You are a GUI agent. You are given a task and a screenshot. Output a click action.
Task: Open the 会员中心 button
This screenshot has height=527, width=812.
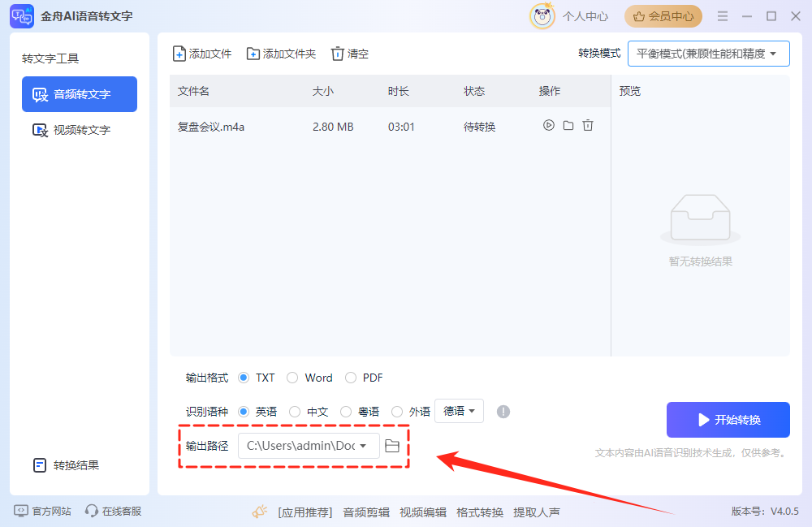pos(663,16)
